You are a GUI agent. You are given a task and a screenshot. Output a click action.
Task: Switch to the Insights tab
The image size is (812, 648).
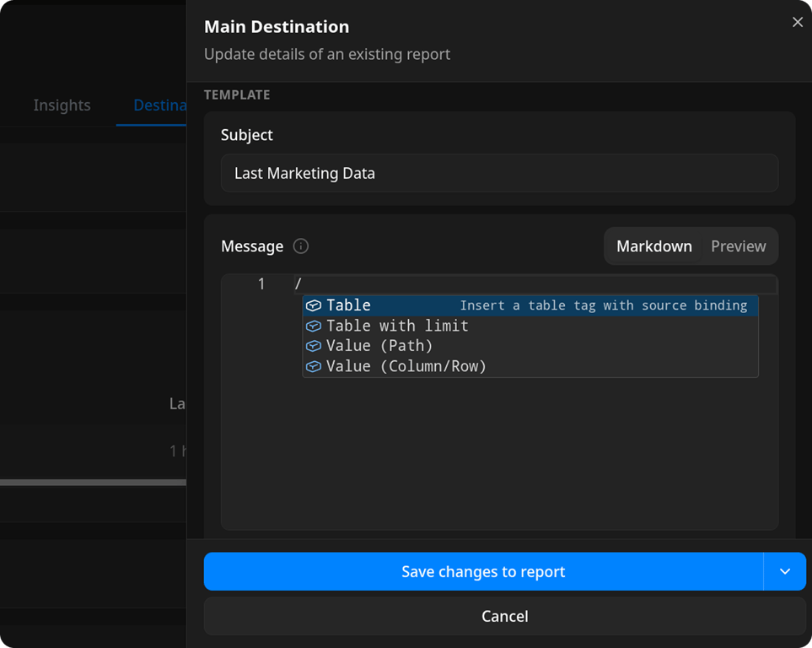pyautogui.click(x=62, y=105)
